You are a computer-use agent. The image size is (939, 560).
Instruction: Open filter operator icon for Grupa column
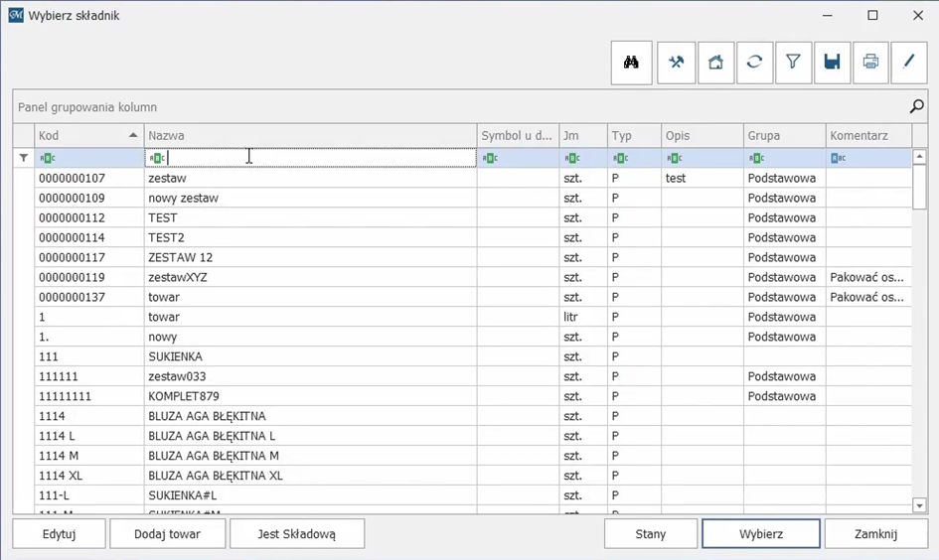[x=756, y=158]
